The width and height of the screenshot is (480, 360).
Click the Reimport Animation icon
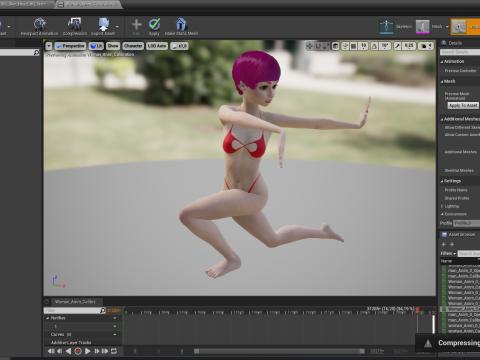39,24
